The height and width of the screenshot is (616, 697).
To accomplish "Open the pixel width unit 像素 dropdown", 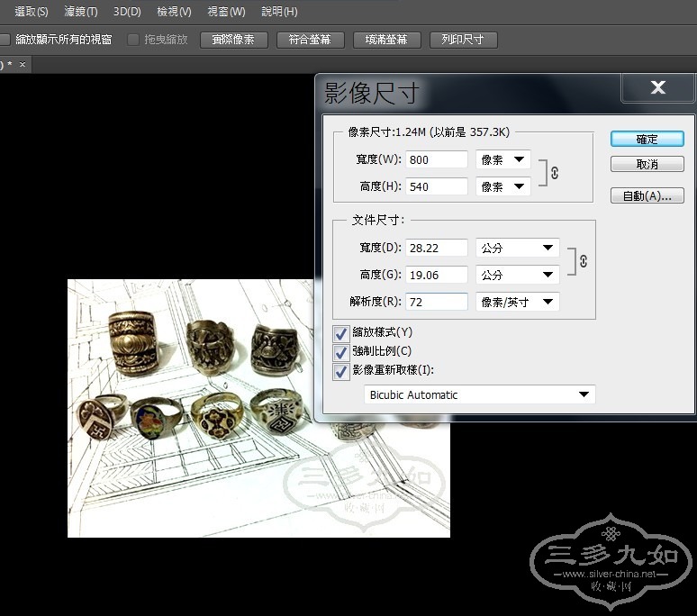I will tap(502, 160).
